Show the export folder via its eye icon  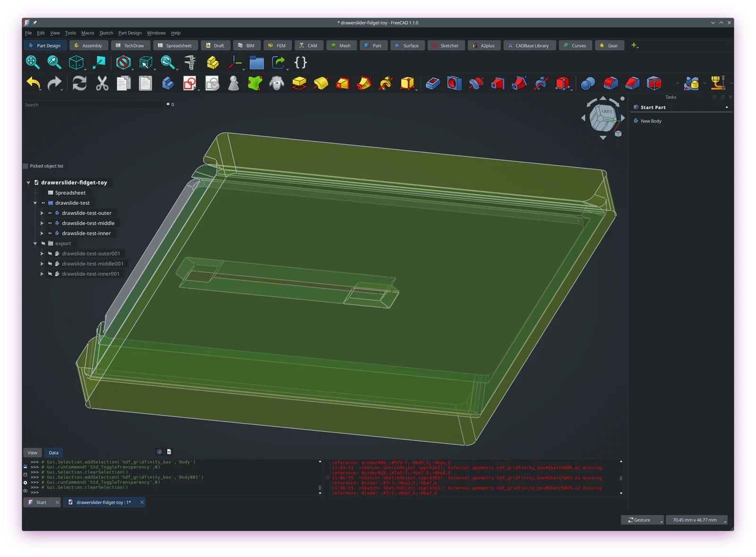(x=43, y=244)
